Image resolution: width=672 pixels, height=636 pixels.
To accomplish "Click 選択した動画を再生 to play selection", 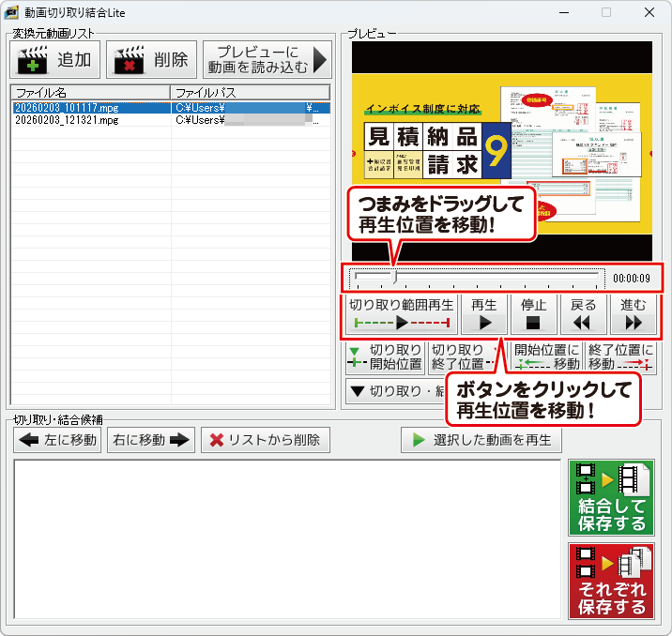I will pyautogui.click(x=481, y=440).
